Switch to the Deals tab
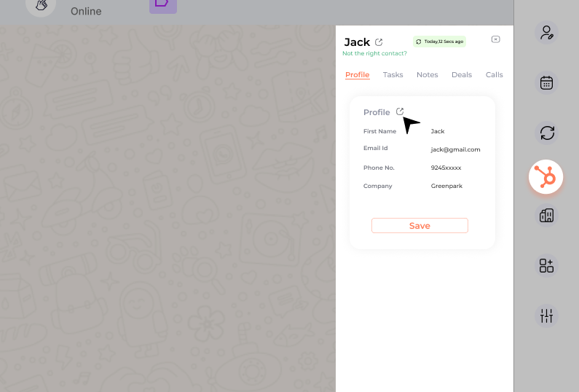 pos(462,74)
